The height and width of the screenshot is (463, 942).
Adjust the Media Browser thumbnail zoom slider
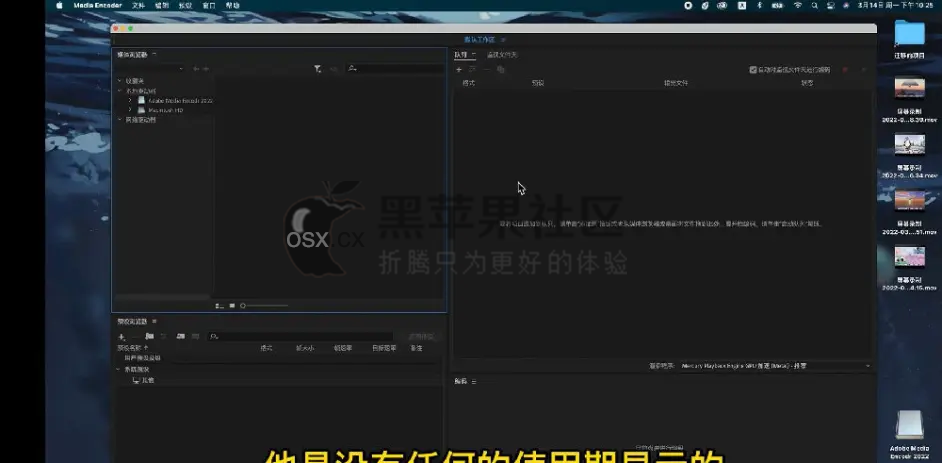(264, 306)
